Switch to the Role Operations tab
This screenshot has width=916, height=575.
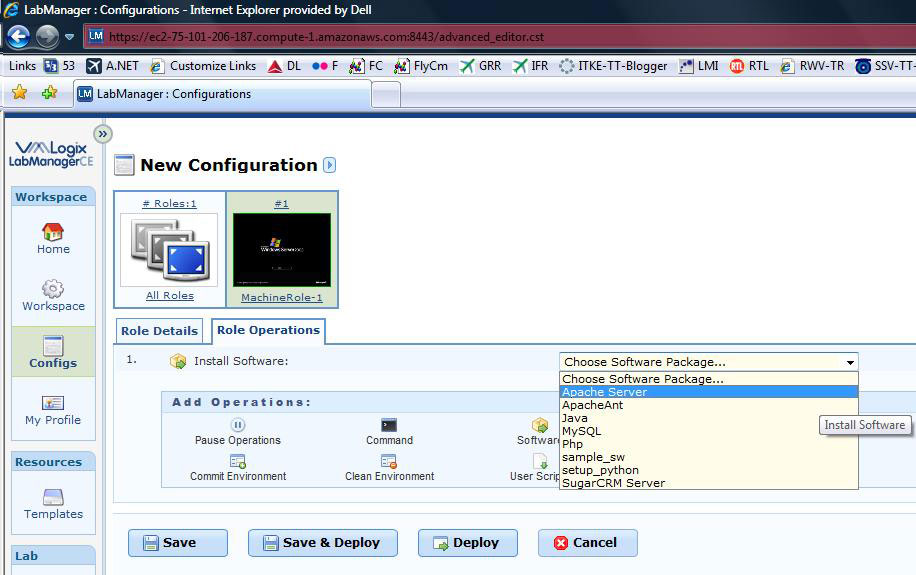click(269, 330)
